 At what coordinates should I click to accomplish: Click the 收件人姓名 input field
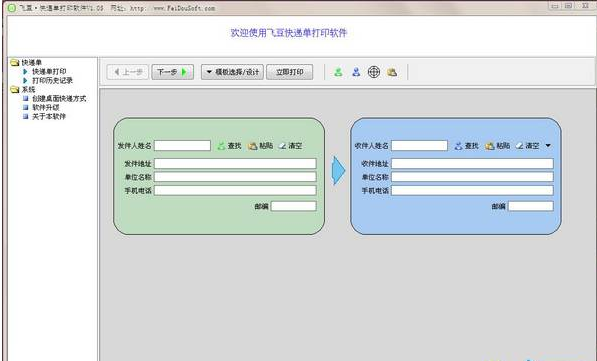420,145
